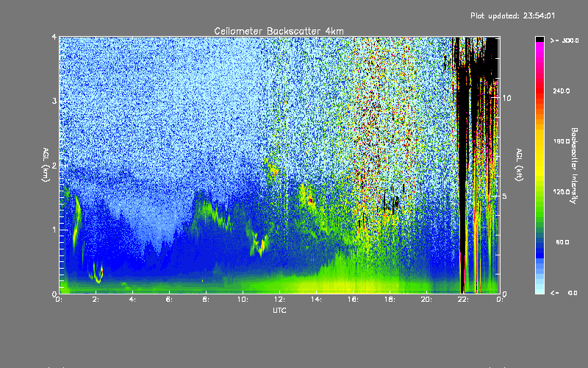Click the 10 tick on the kft axis
This screenshot has height=368, width=588.
click(506, 98)
